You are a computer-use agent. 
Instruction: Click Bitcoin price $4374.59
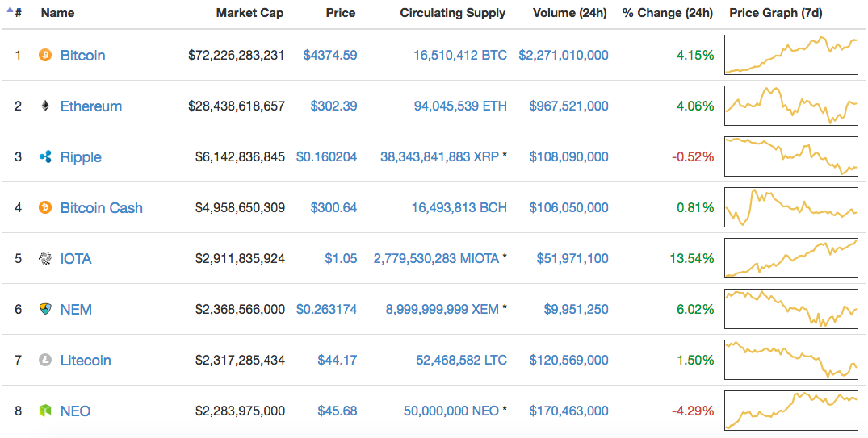(330, 56)
